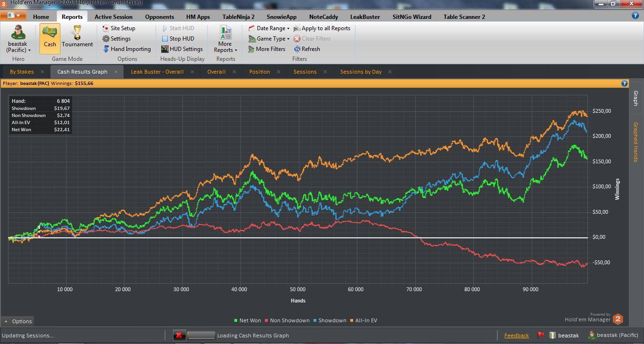Viewport: 644px width, 344px height.
Task: Open the SitNGo Wizard tab
Action: click(412, 17)
